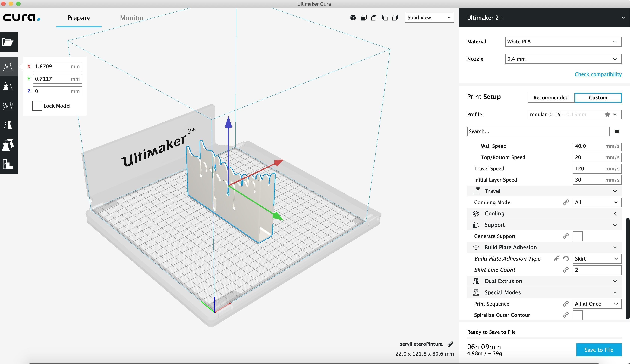Click the settings Search field
Viewport: 630px width, 364px height.
[x=538, y=131]
